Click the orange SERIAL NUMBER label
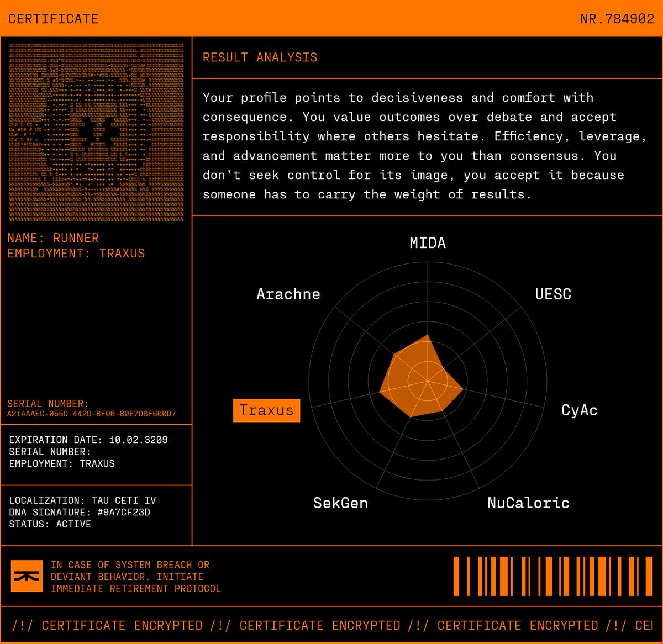The height and width of the screenshot is (644, 663). click(x=48, y=404)
